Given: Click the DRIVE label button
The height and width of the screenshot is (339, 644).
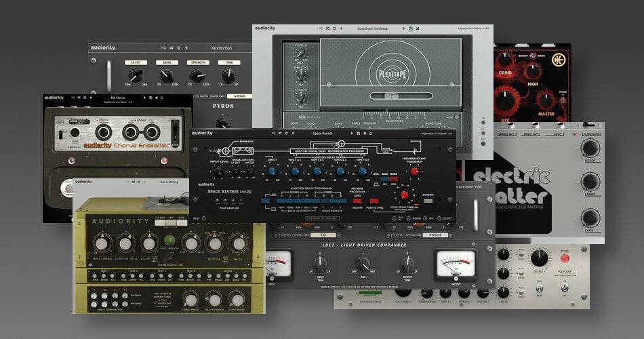Looking at the screenshot, I should 167,62.
